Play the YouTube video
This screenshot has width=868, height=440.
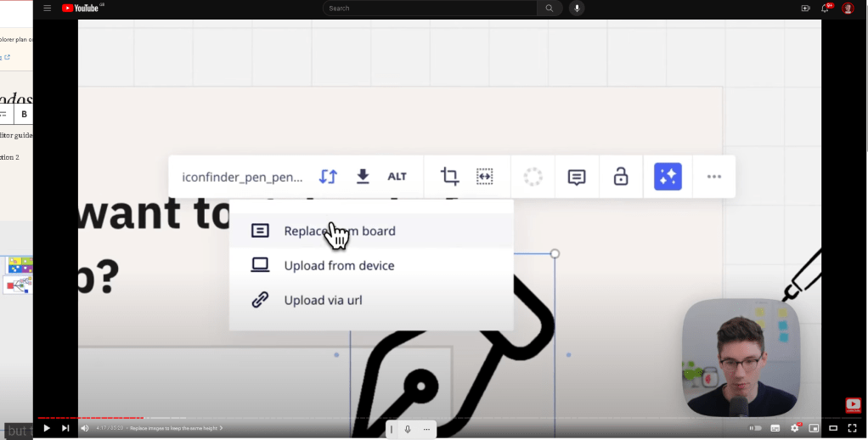tap(47, 428)
